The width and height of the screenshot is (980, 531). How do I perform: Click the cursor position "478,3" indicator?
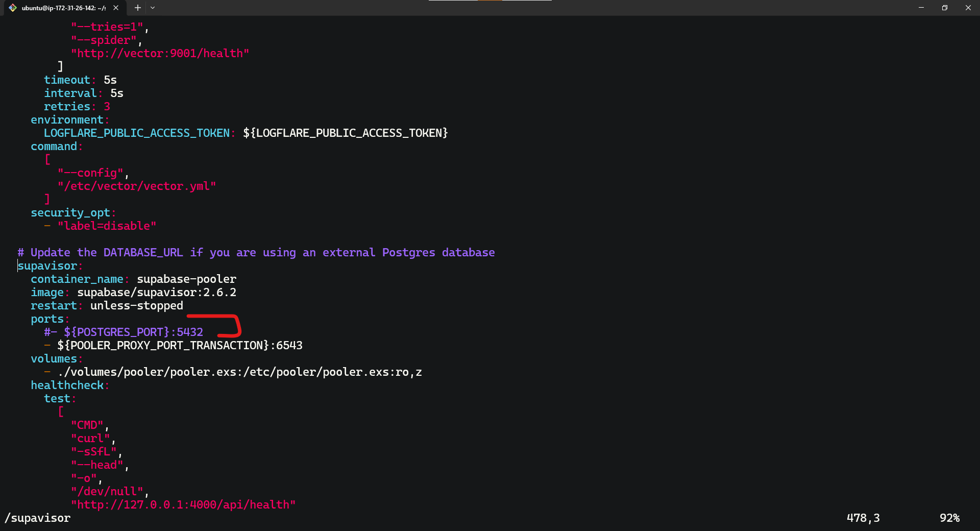coord(863,518)
